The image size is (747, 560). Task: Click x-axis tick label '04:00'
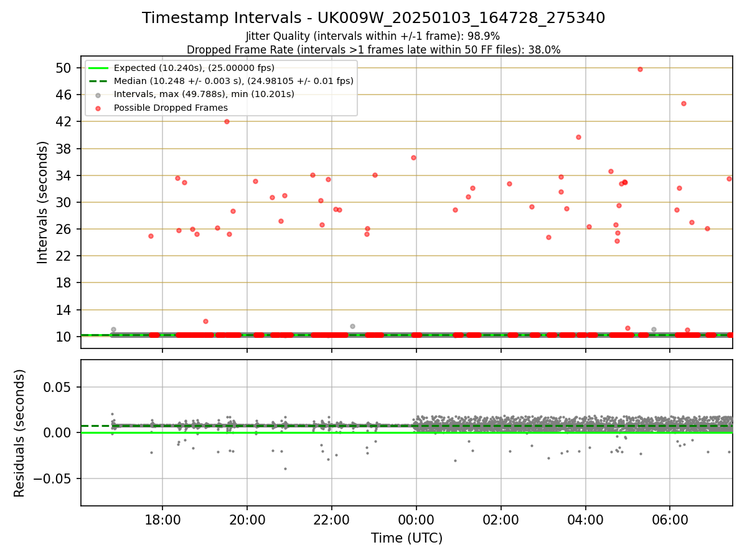point(586,520)
